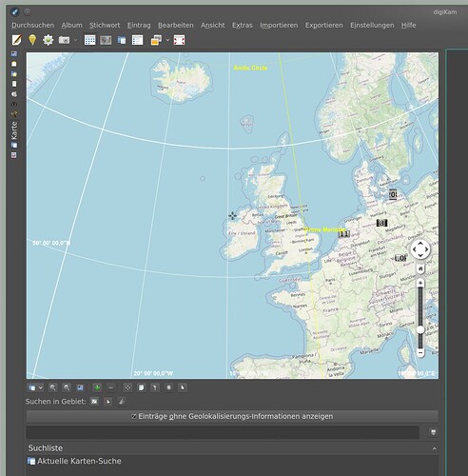Screen dimensions: 468x476
Task: Open the Einstellungen menu
Action: tap(372, 25)
